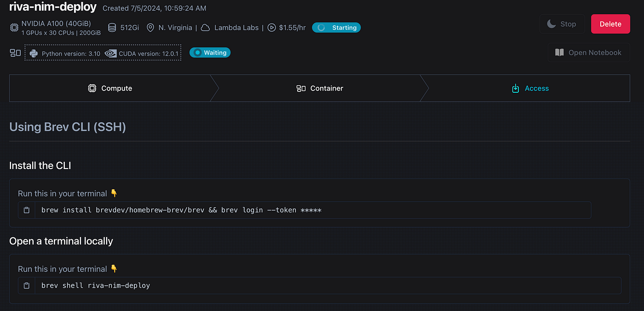Viewport: 644px width, 311px height.
Task: Click the Waiting status badge
Action: [210, 53]
